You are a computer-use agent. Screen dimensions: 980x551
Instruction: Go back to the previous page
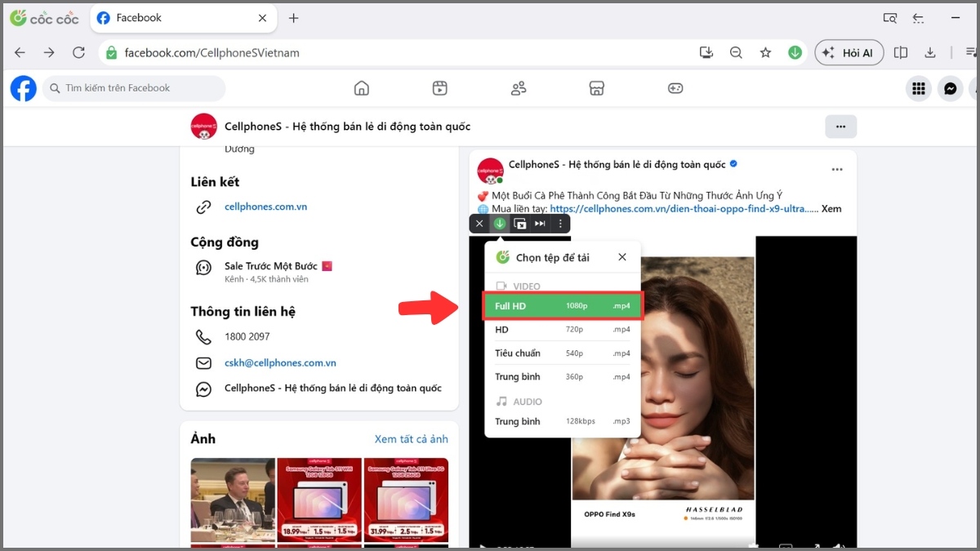point(20,52)
